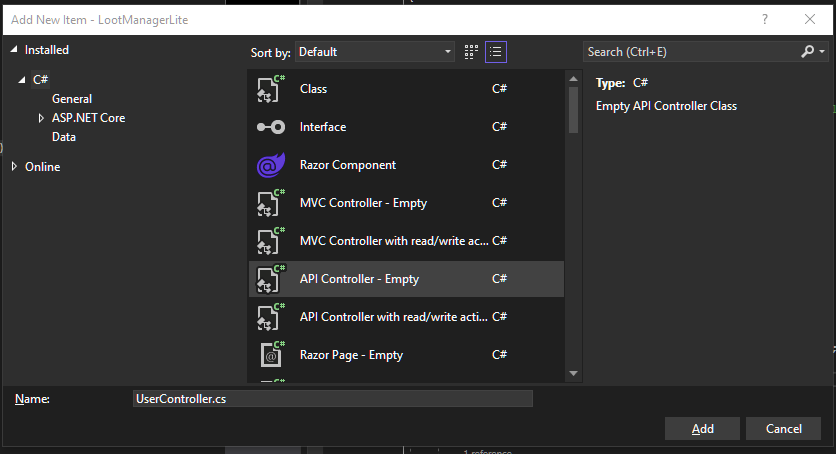Select the General category
The height and width of the screenshot is (454, 836).
(x=72, y=99)
